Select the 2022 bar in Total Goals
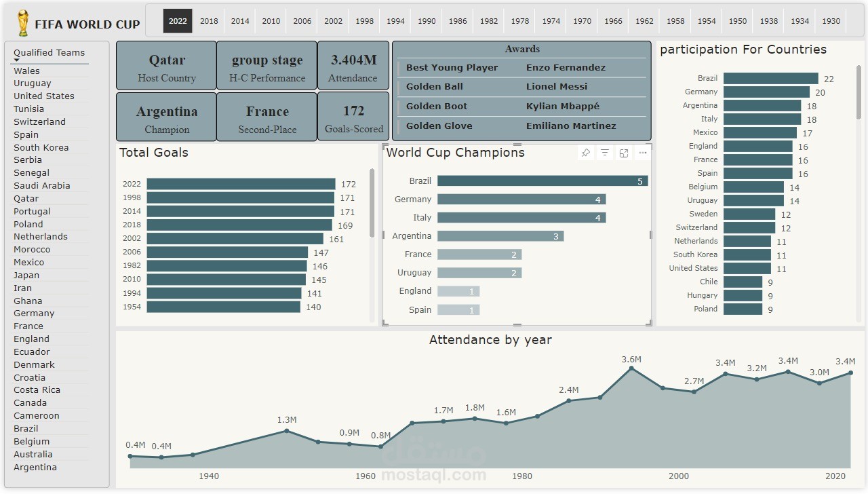This screenshot has width=868, height=494. point(241,184)
